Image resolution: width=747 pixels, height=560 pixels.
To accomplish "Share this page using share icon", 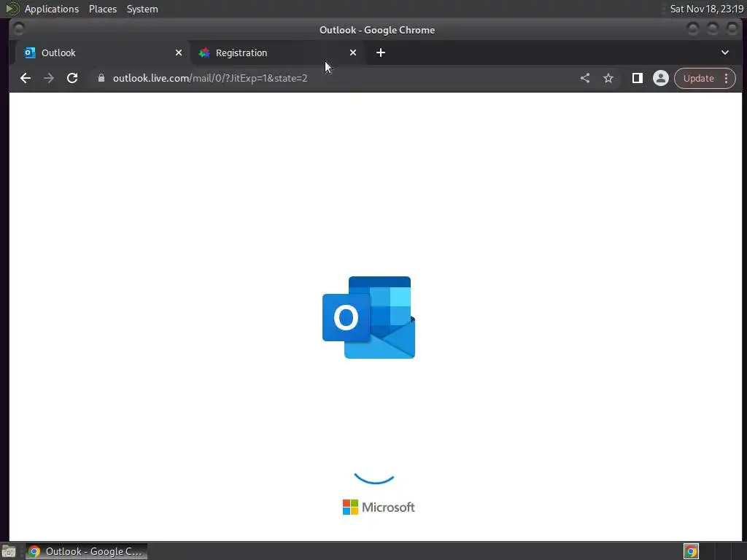I will click(x=585, y=78).
